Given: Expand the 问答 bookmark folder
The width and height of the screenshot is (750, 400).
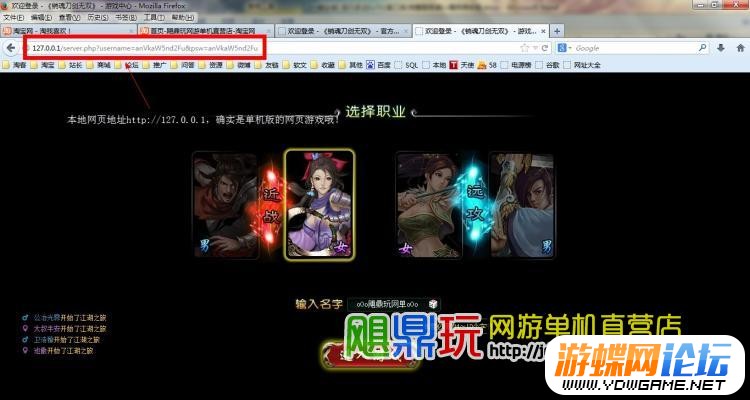Looking at the screenshot, I should [x=182, y=65].
